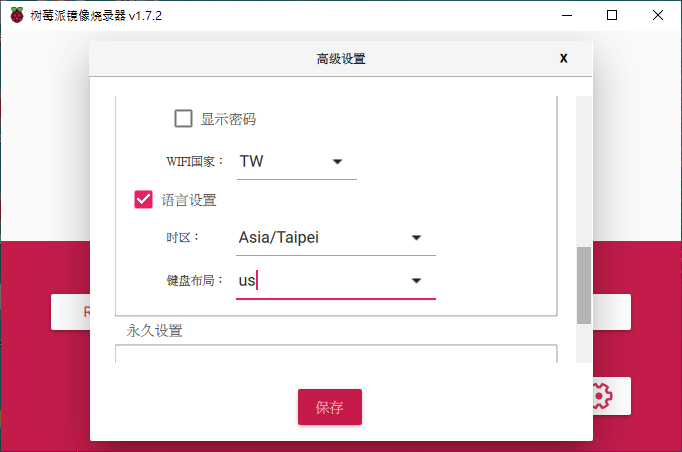
Task: Click the partially hidden white button at left
Action: [71, 312]
